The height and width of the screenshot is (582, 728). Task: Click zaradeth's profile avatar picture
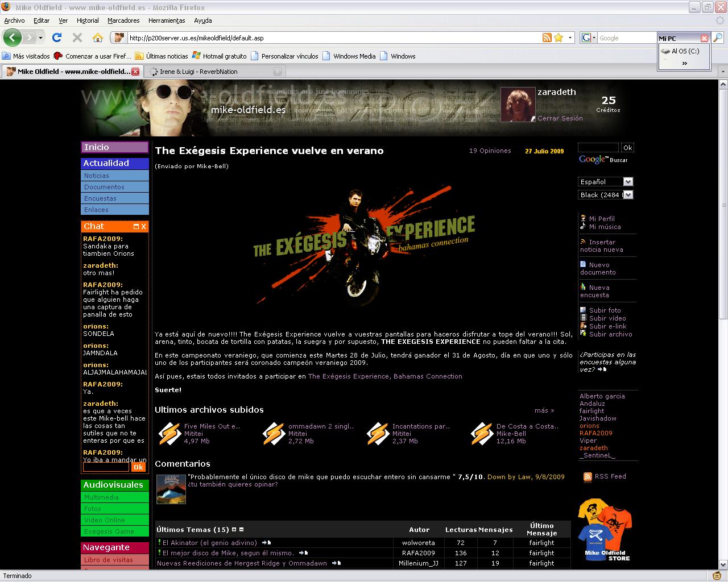(518, 105)
